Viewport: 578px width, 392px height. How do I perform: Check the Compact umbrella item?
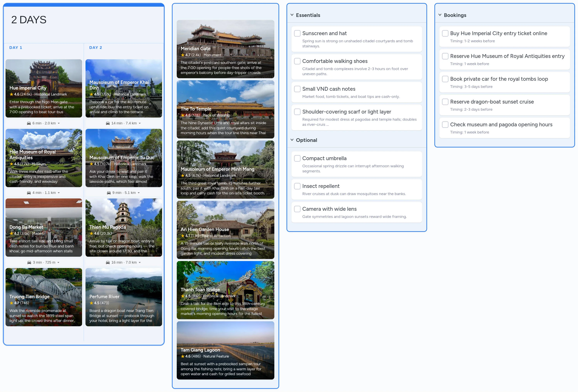(297, 158)
